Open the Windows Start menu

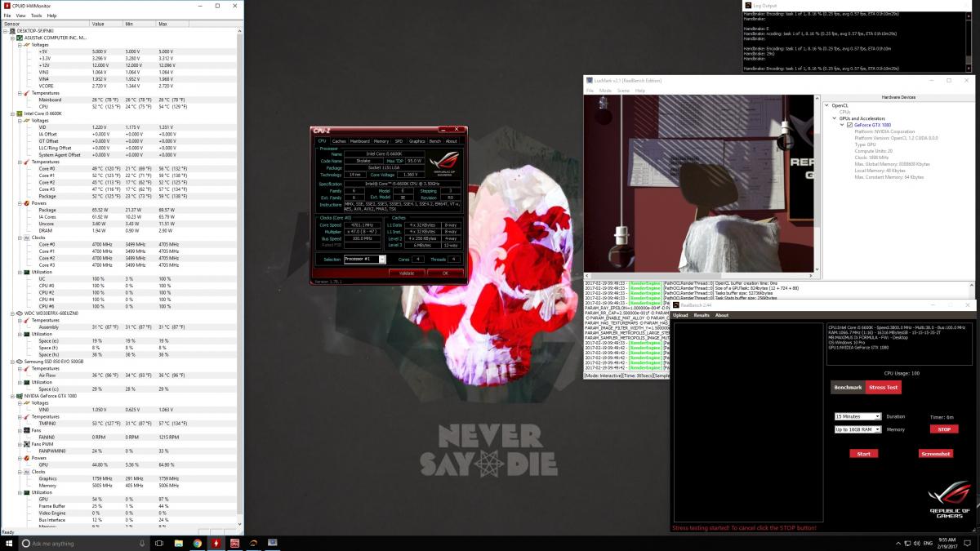(8, 543)
